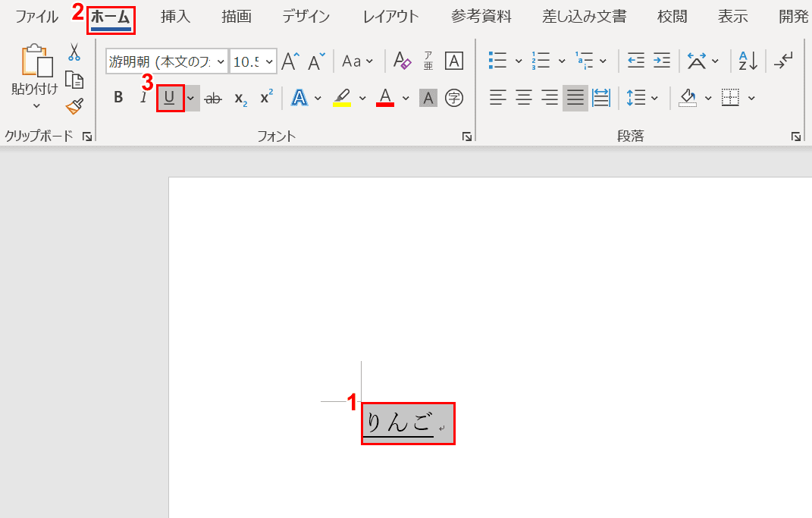Open the phonetic guide (ruby) tool
Screen dimensions: 812x518
[428, 61]
